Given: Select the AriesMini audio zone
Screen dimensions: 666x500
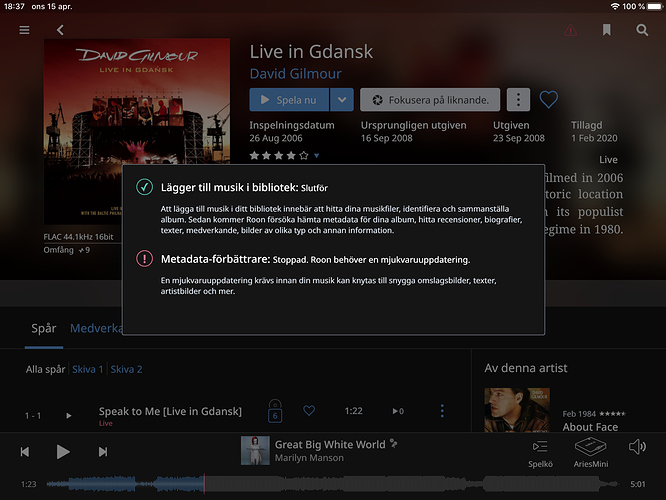Looking at the screenshot, I should (590, 453).
